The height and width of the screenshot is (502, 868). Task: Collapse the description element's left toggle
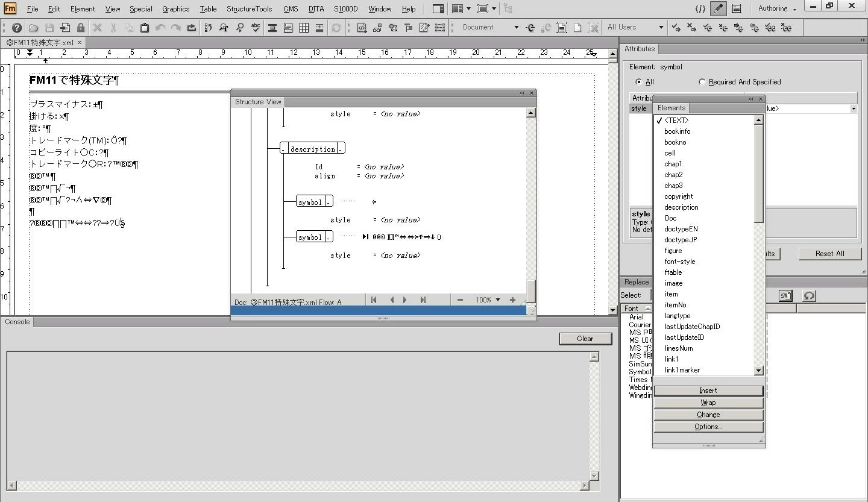(283, 149)
